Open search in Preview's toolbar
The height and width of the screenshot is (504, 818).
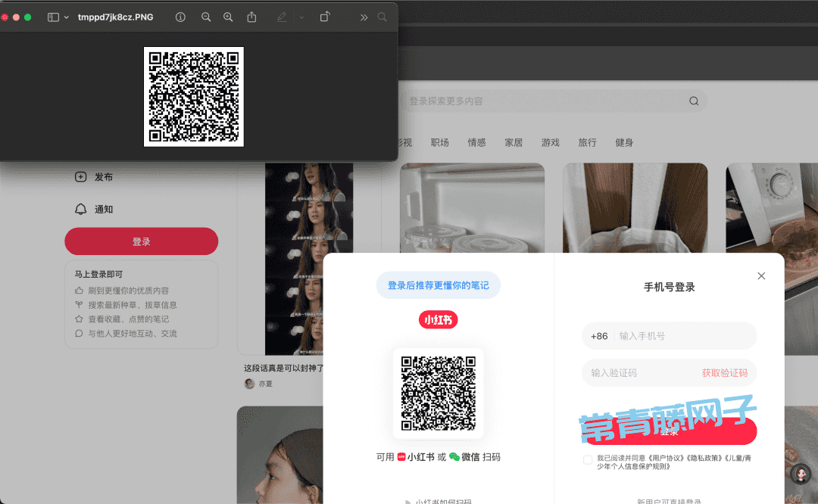[x=382, y=17]
